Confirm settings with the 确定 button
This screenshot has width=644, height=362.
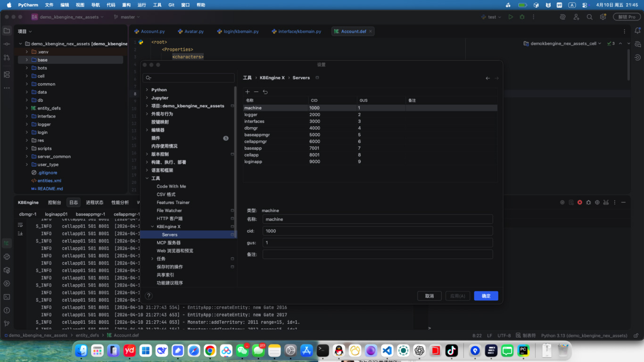coord(486,296)
